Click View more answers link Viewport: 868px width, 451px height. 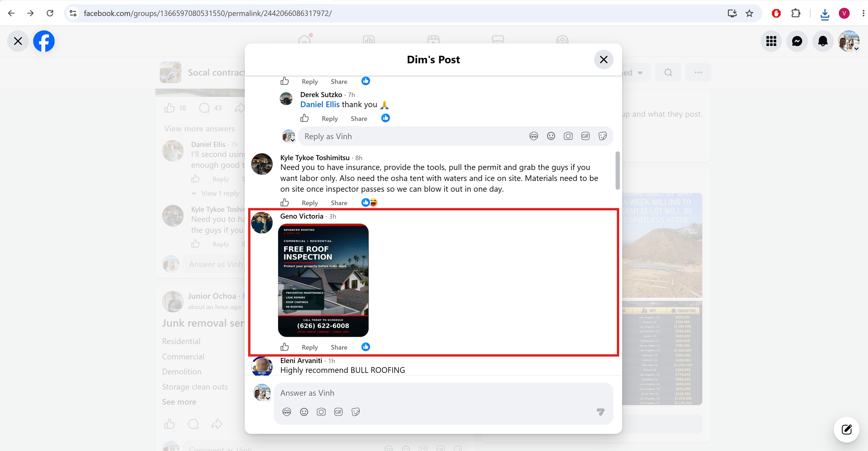[200, 129]
